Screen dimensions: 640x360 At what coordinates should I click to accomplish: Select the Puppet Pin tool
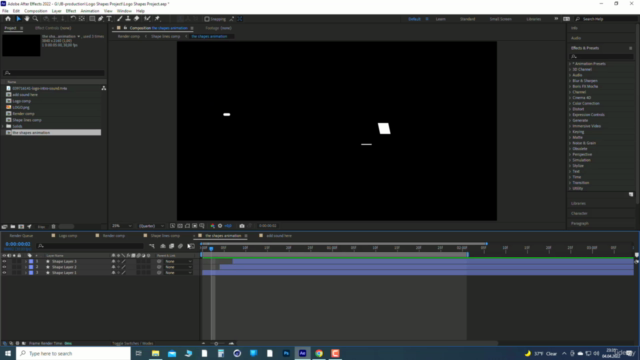tap(158, 19)
